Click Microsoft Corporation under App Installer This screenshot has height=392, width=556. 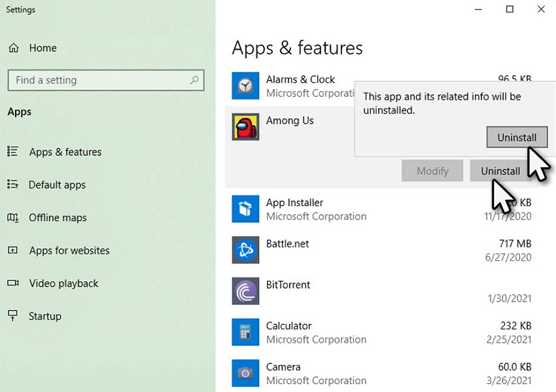pyautogui.click(x=317, y=217)
